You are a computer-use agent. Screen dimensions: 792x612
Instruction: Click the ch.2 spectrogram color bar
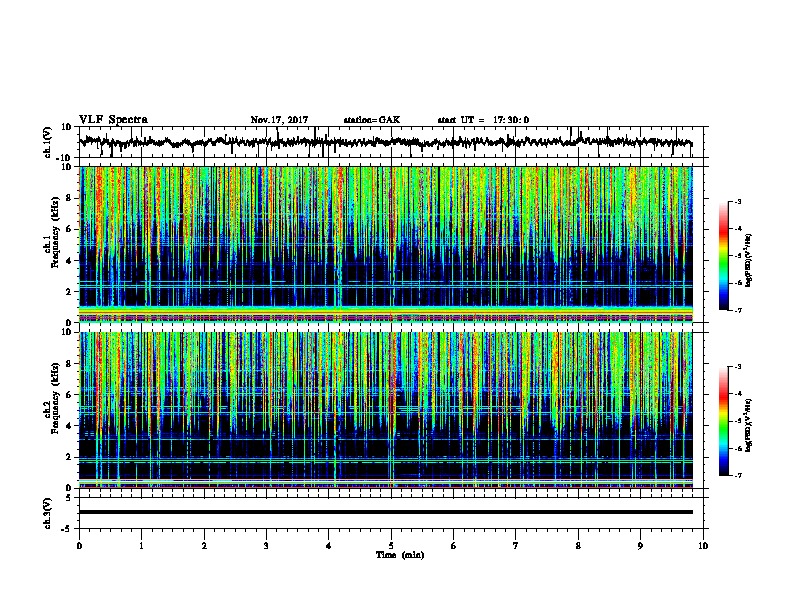coord(724,421)
